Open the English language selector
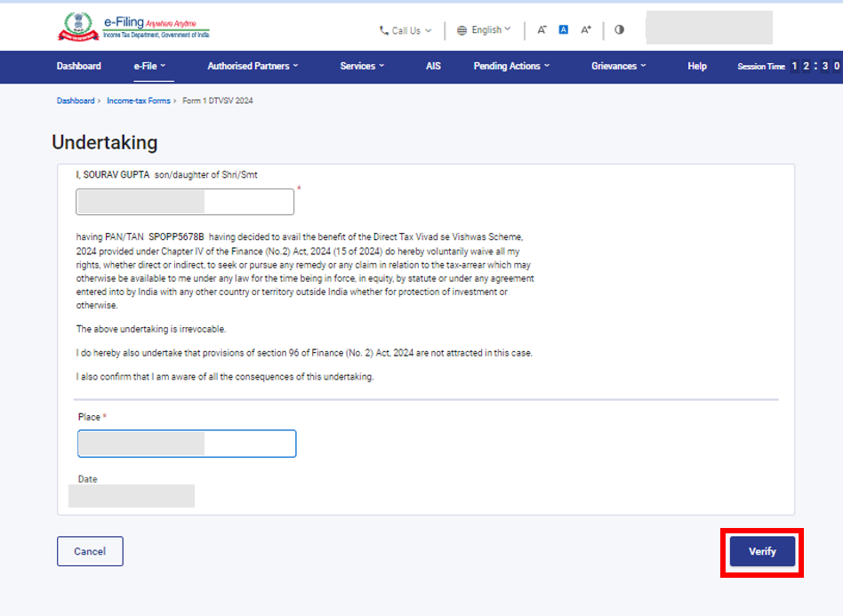The height and width of the screenshot is (616, 843). (484, 30)
